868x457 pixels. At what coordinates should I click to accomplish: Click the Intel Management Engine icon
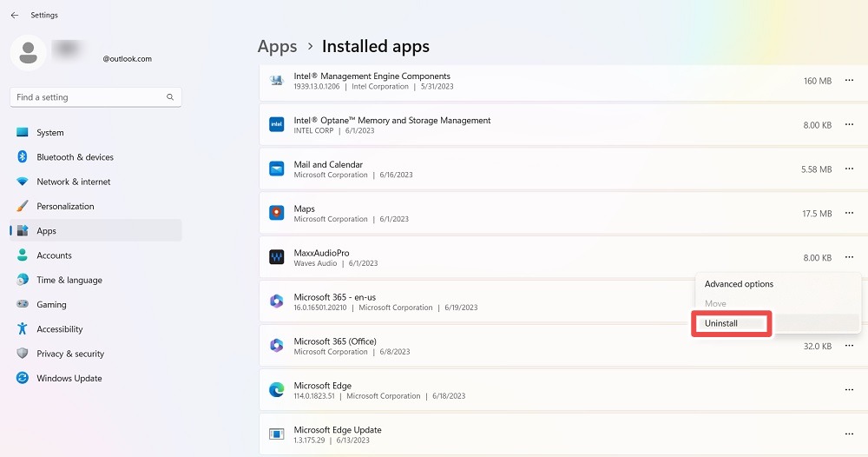(x=276, y=80)
